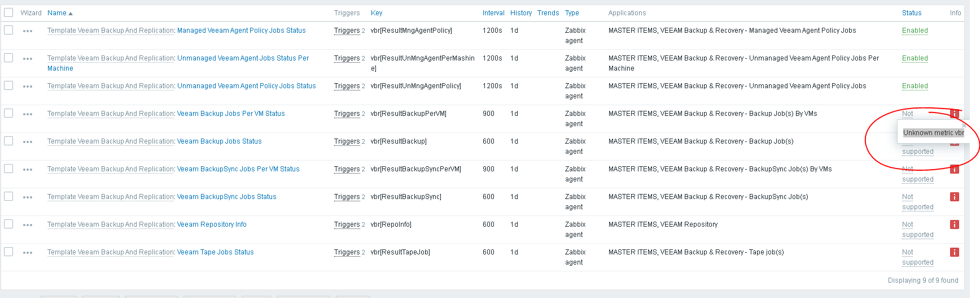Check the Managed Veeam Agent Policy Jobs Status row
The image size is (980, 298).
8,30
